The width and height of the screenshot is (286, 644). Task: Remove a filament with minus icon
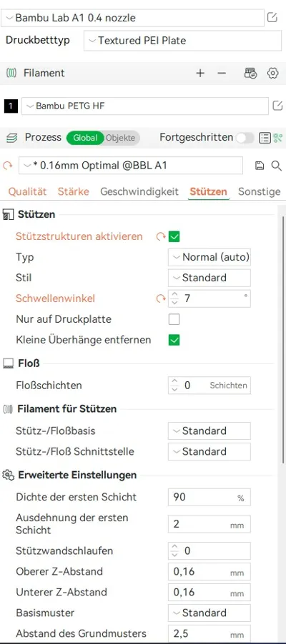(222, 73)
